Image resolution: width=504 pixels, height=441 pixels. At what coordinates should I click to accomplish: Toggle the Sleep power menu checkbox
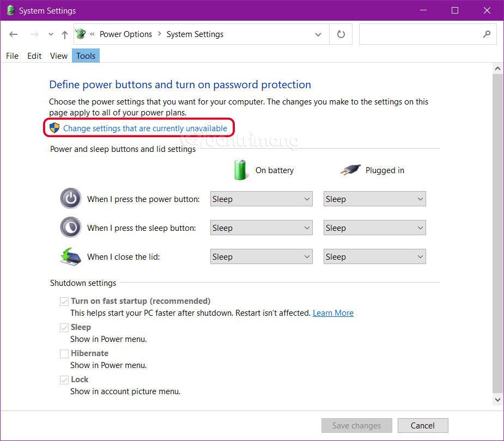(64, 327)
